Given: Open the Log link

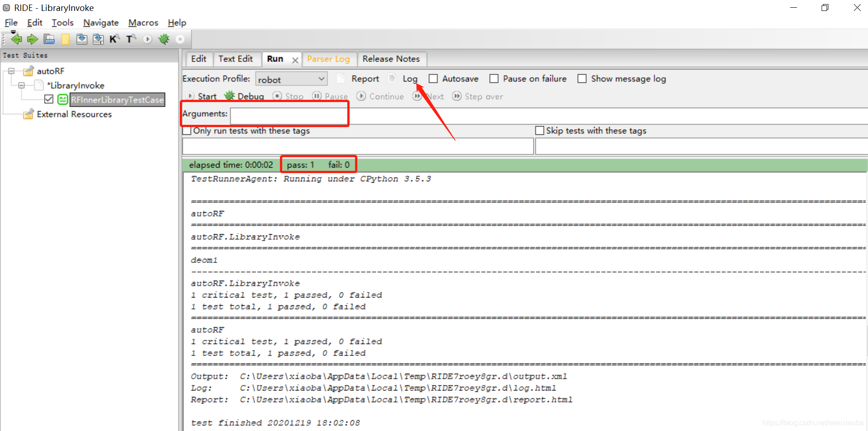Looking at the screenshot, I should [410, 79].
